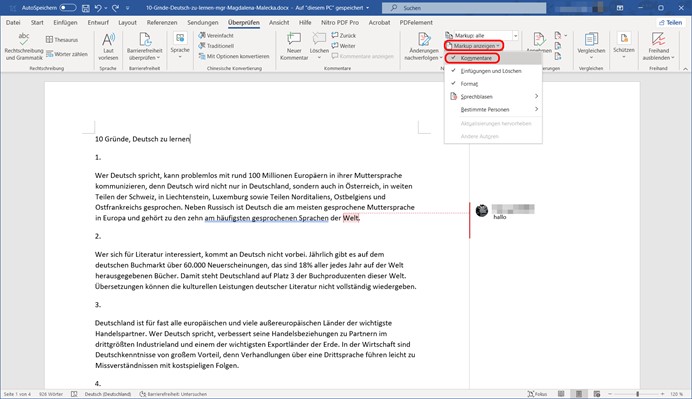Uncheck Einfügungen und Löschen

[493, 71]
